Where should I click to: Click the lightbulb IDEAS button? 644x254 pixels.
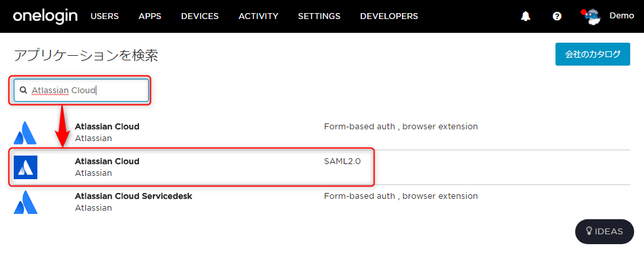[x=605, y=232]
